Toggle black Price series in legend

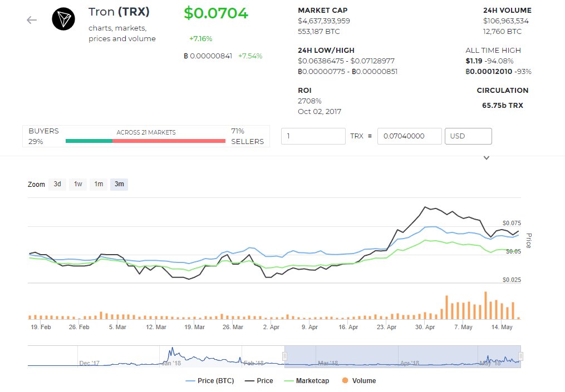click(x=259, y=381)
